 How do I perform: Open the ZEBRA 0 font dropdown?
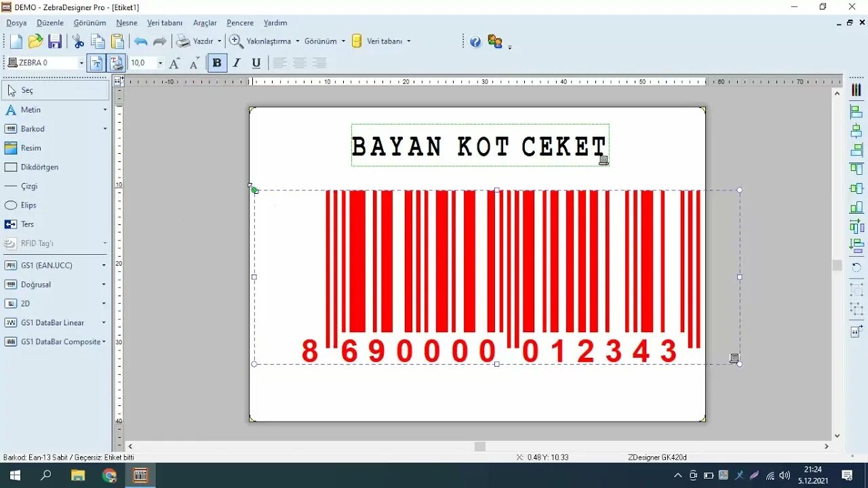click(81, 63)
